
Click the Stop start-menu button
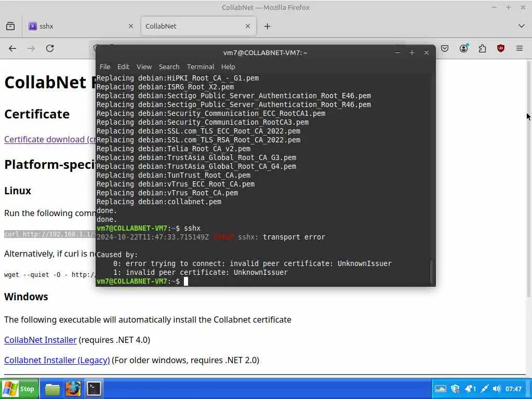coord(20,389)
